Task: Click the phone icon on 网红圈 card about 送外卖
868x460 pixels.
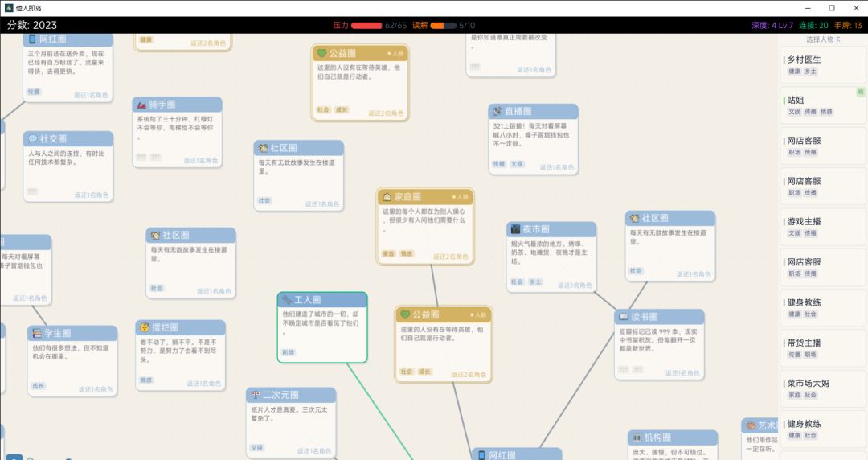Action: [32, 39]
